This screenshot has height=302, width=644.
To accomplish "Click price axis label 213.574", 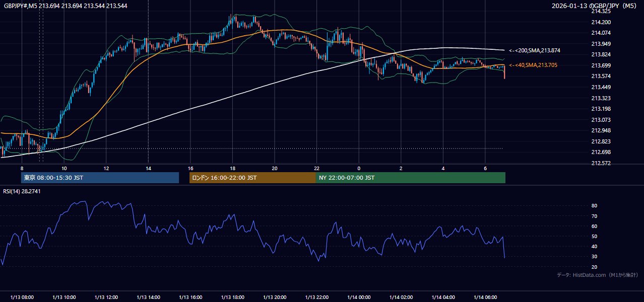I will coord(601,76).
